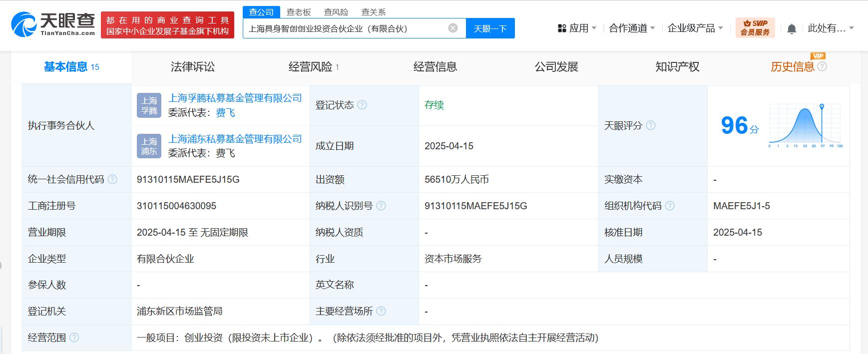
Task: Click the 执行事务合伙人 row label
Action: 61,125
